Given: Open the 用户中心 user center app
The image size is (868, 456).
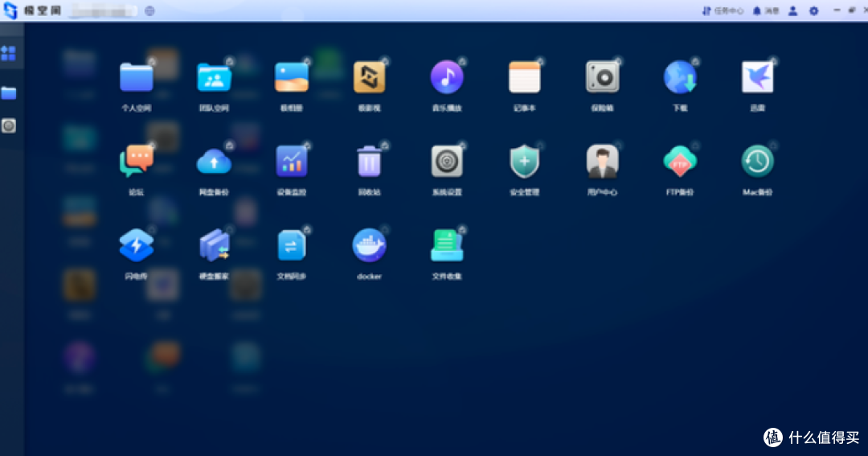Looking at the screenshot, I should coord(602,161).
